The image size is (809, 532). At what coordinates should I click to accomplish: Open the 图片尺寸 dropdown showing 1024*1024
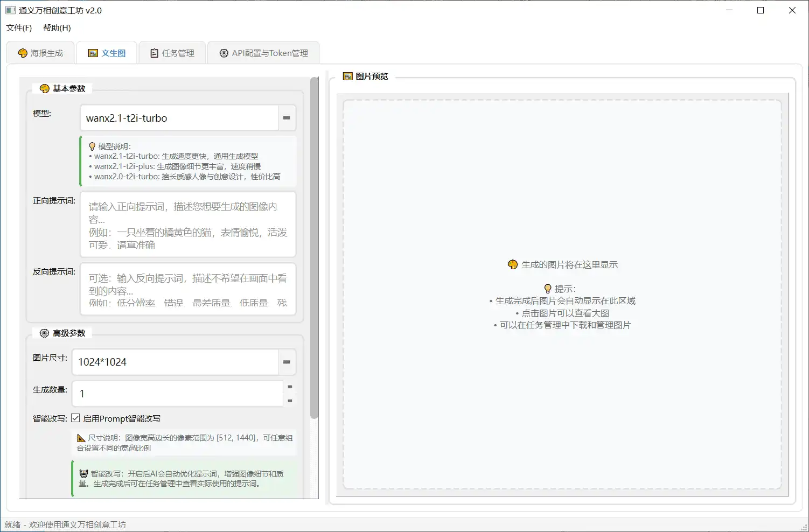pyautogui.click(x=287, y=362)
